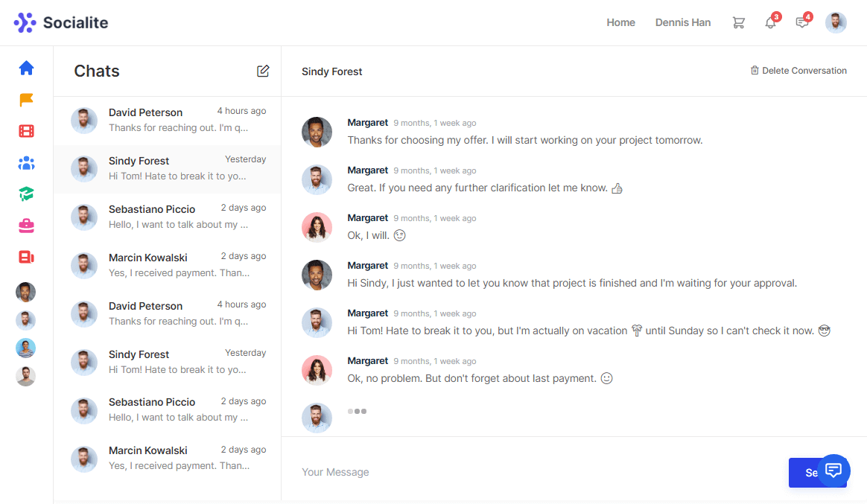Image resolution: width=867 pixels, height=504 pixels.
Task: Select the green graduation cap icon
Action: [x=26, y=194]
